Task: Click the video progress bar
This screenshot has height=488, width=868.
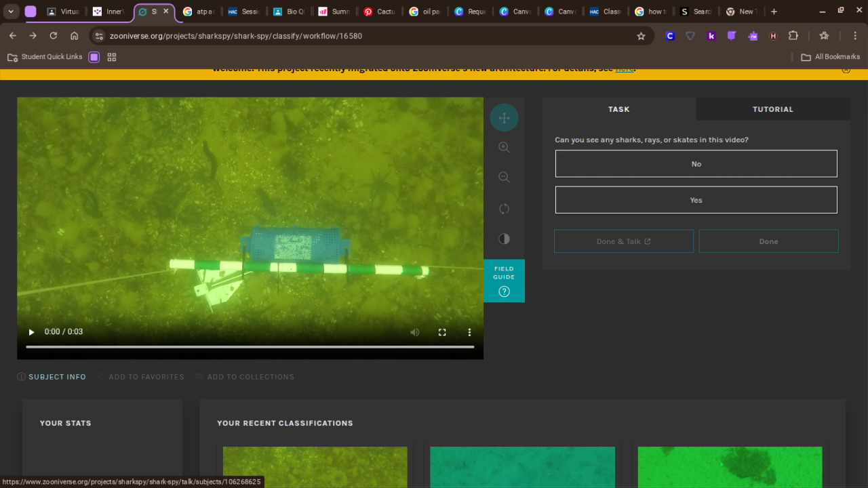Action: tap(250, 347)
